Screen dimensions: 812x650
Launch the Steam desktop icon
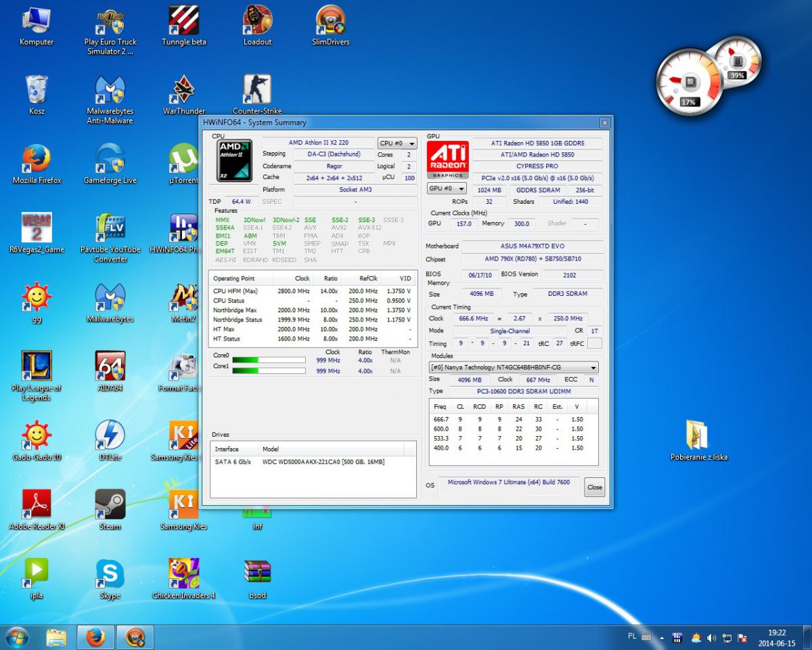click(x=110, y=510)
